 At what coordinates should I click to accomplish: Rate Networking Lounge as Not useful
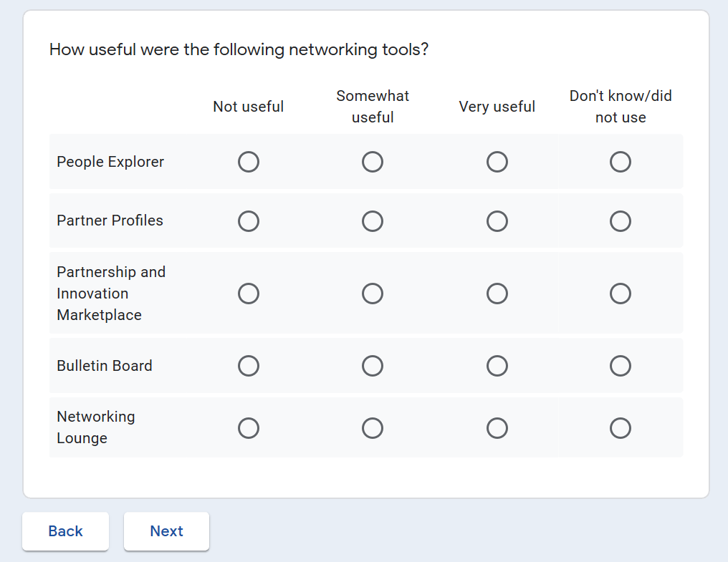[249, 428]
